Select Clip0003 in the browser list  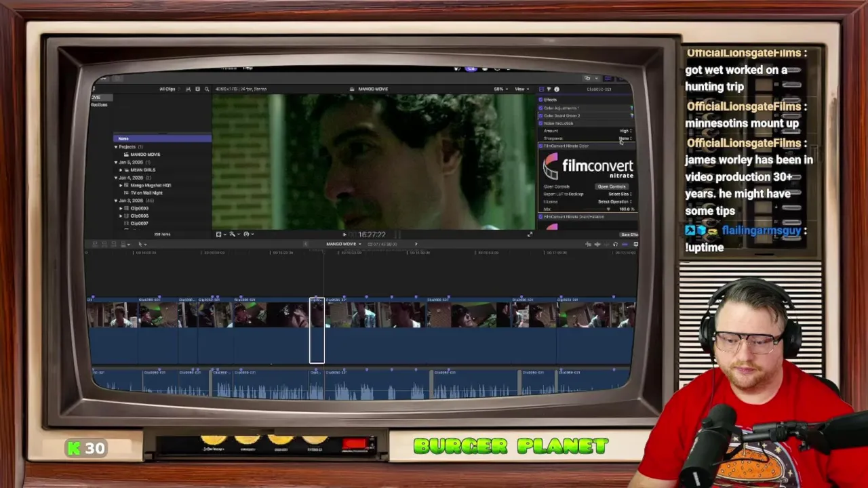click(x=138, y=208)
